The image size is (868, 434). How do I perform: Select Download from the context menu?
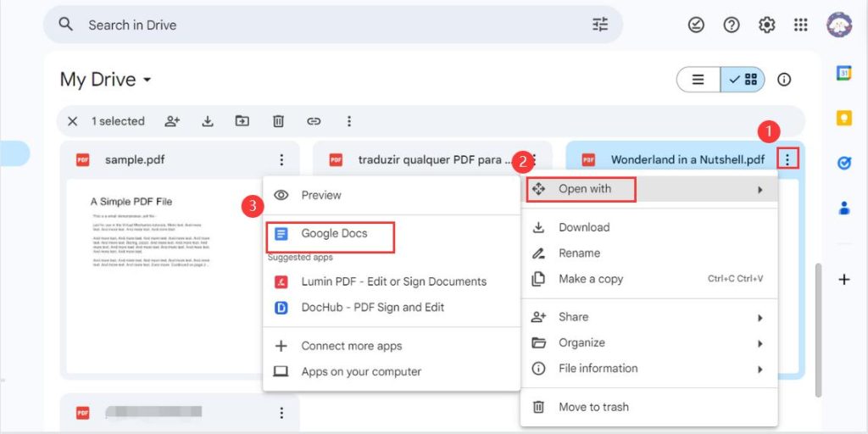pos(649,227)
